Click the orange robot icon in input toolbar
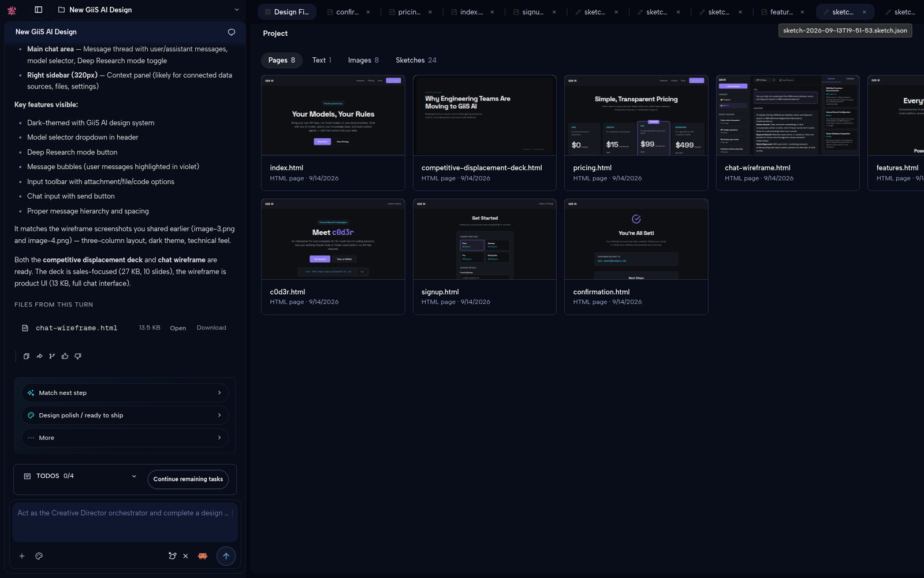The width and height of the screenshot is (924, 578). (203, 556)
